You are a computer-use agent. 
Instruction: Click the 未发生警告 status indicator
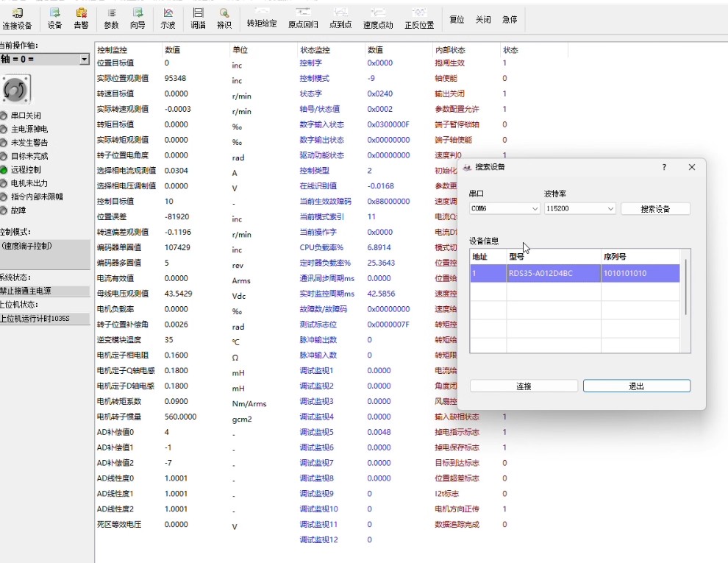(x=24, y=143)
